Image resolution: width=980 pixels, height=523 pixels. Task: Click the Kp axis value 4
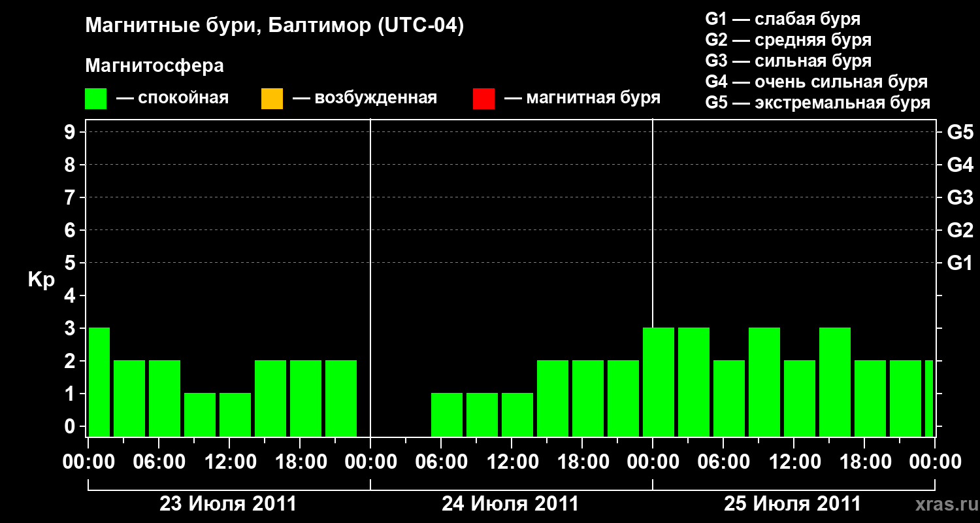point(71,295)
